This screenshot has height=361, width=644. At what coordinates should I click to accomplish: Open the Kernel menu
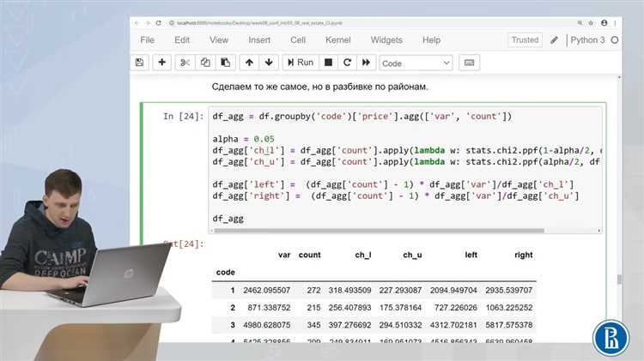tap(338, 39)
